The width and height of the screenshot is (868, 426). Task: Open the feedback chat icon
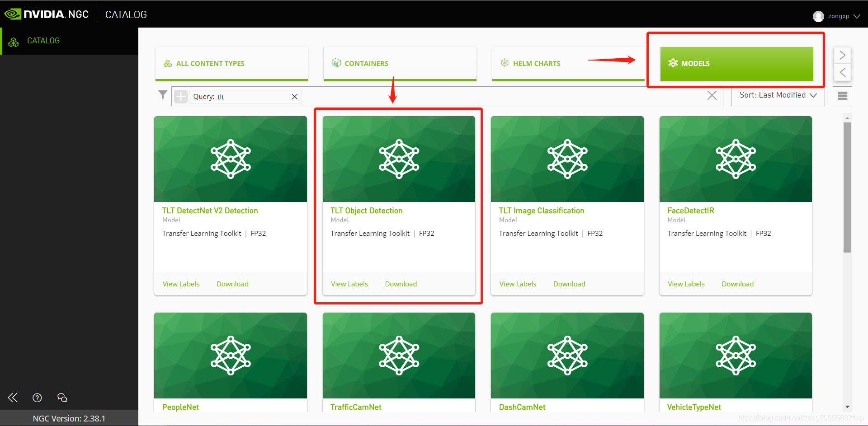[x=62, y=398]
